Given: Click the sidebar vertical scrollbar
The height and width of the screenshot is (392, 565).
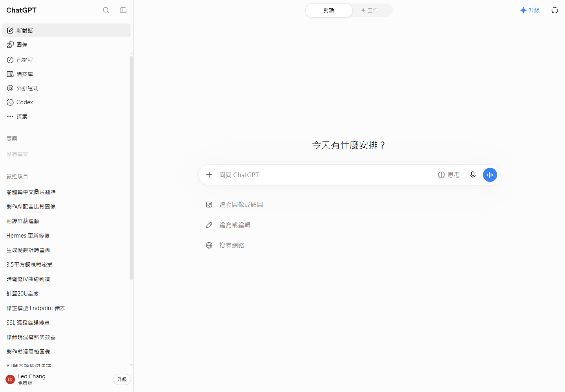Looking at the screenshot, I should point(131,168).
